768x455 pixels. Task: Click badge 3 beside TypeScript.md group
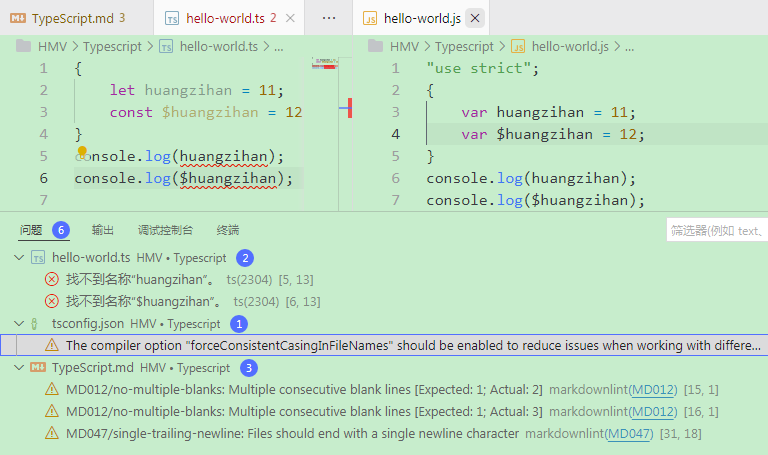[249, 367]
